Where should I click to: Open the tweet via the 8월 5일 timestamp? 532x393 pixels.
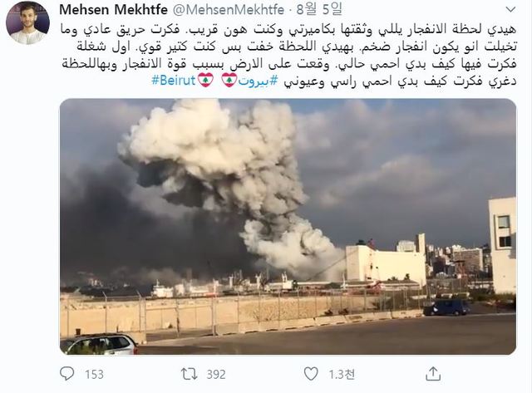[319, 9]
